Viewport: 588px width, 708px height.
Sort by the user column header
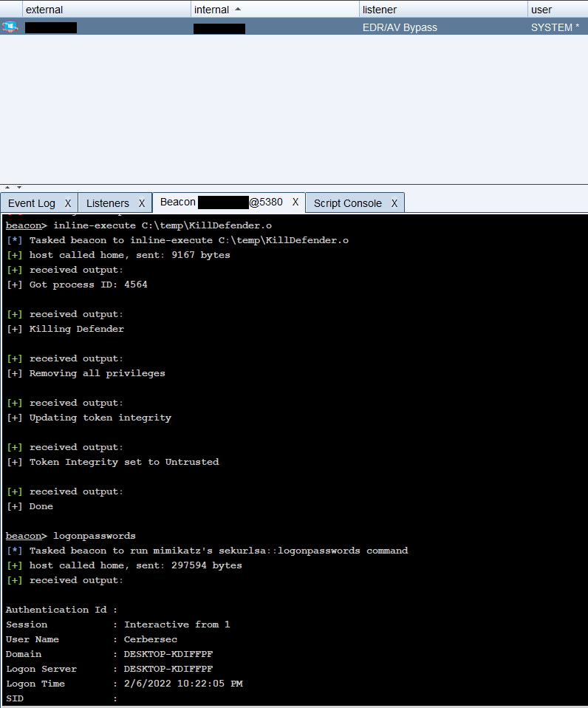[558, 10]
